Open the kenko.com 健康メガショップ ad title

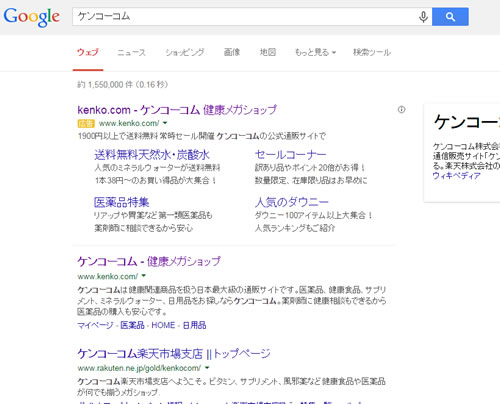[x=177, y=110]
